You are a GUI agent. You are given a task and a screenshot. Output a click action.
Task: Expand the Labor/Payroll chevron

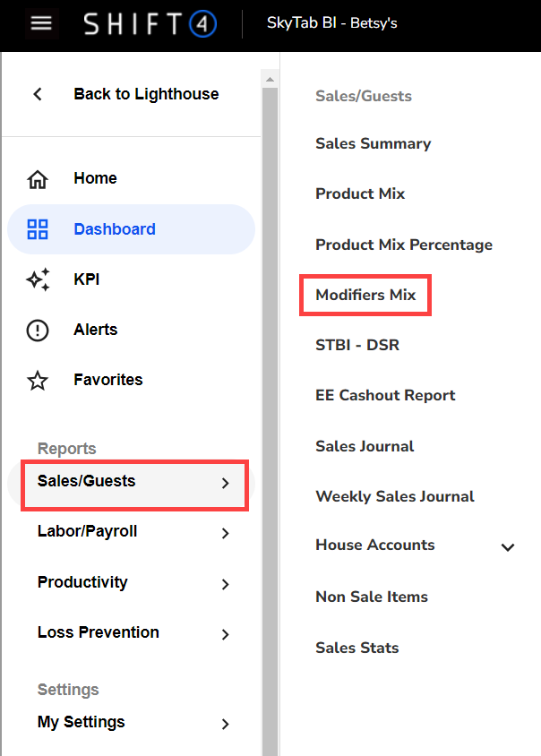tap(225, 534)
